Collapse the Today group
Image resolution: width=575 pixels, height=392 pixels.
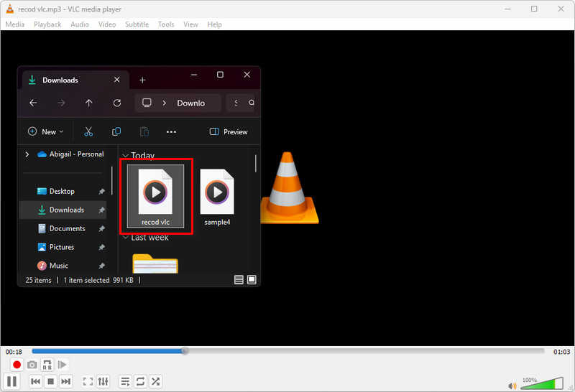click(125, 156)
